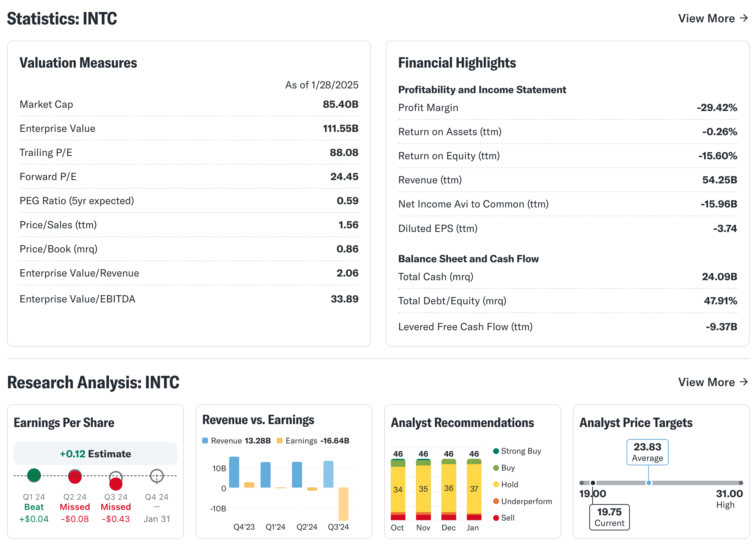Click the Q4'23 revenue bar
This screenshot has width=756, height=545.
point(234,472)
